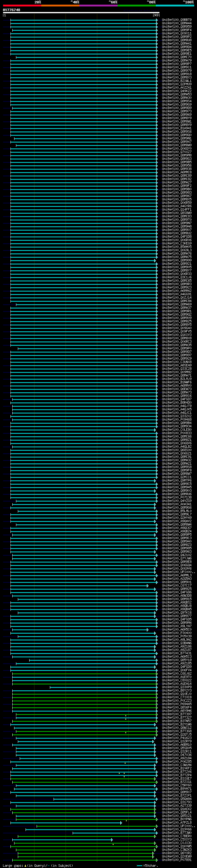The width and height of the screenshot is (197, 868).
Task: Select hit label UniRef100_A4QJK5
Action: coord(177,410)
